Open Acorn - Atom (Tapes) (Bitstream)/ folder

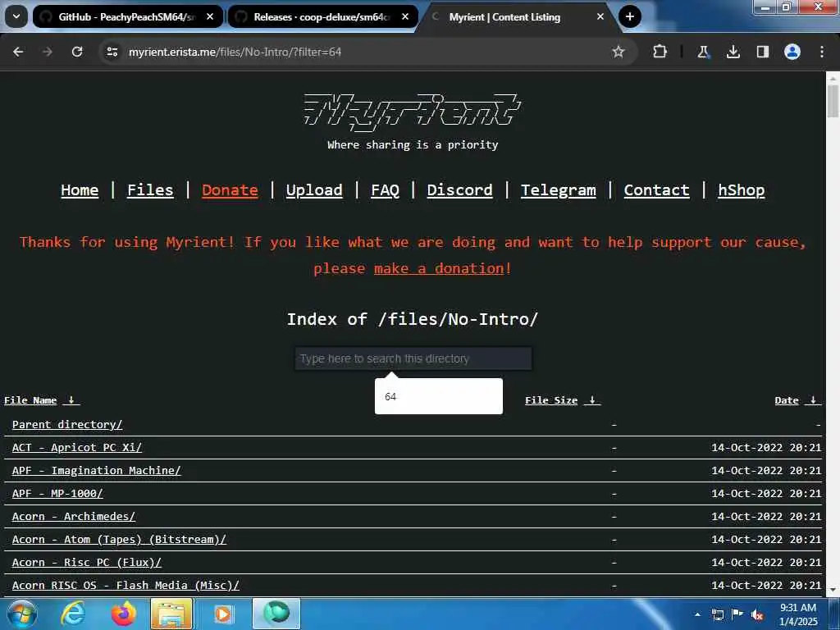click(x=119, y=540)
